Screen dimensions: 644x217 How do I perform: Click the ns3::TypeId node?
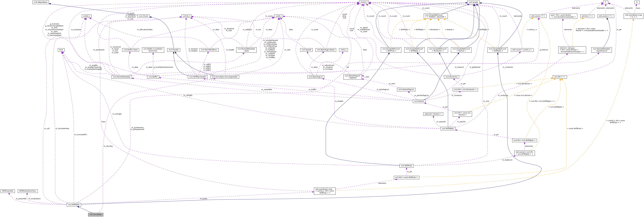[x=306, y=50]
